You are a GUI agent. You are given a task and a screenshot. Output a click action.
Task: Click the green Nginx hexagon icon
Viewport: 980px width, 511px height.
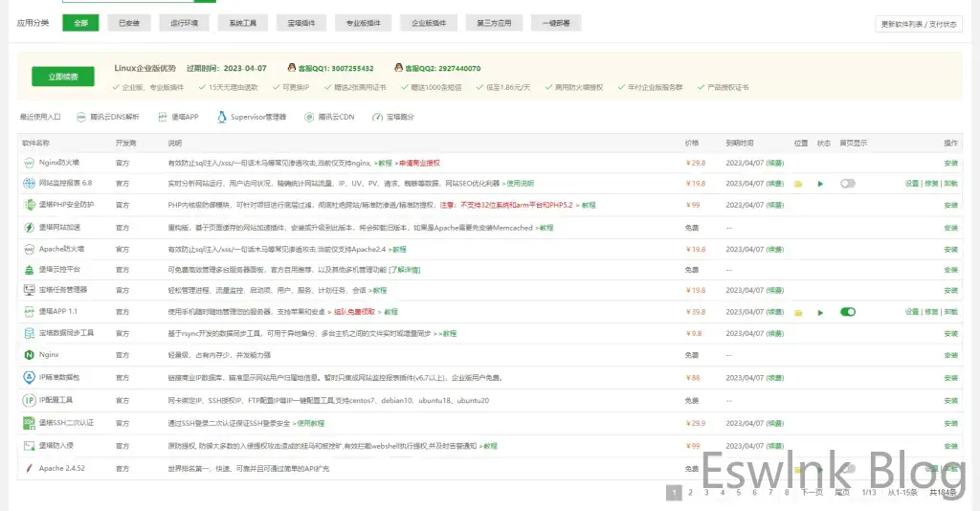click(x=29, y=354)
